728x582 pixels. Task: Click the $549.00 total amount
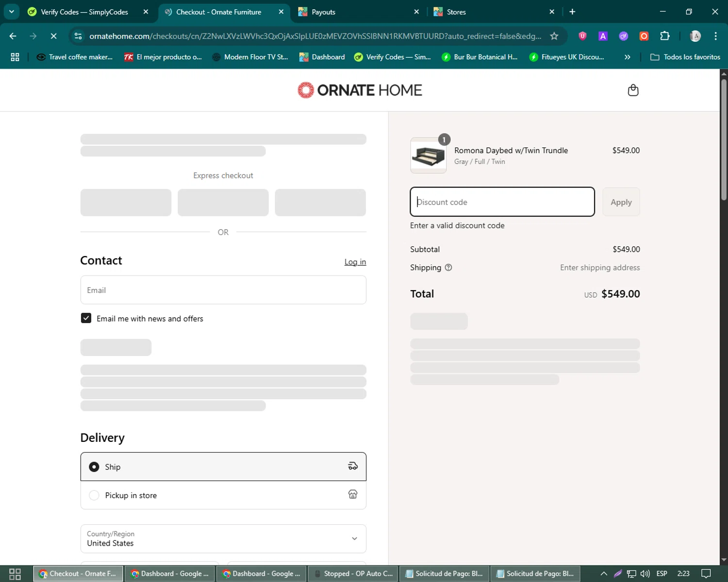point(620,294)
